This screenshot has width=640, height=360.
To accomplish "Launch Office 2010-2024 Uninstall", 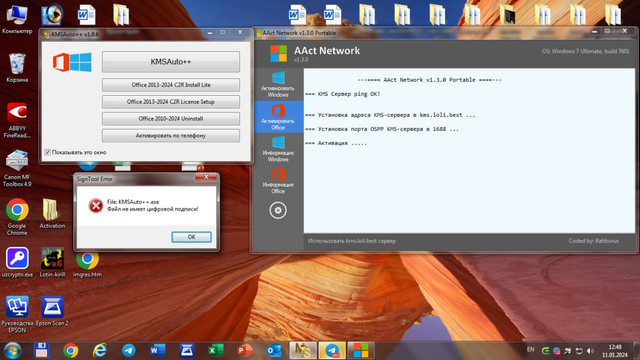I will coord(171,118).
